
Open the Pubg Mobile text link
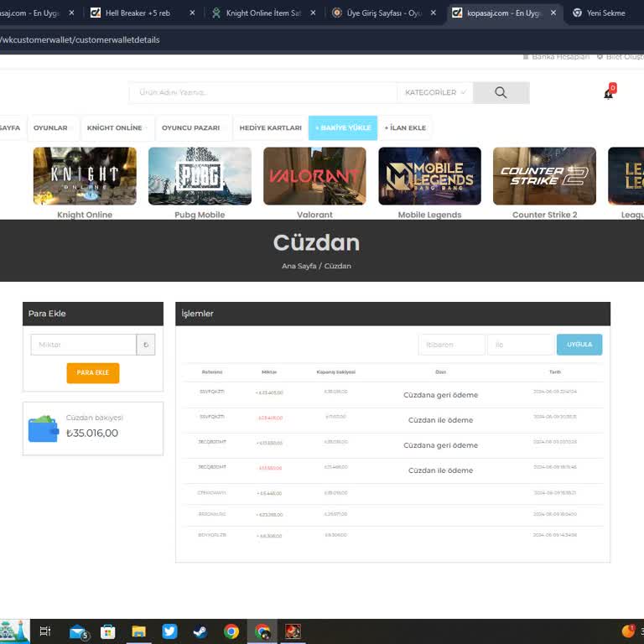click(x=200, y=215)
